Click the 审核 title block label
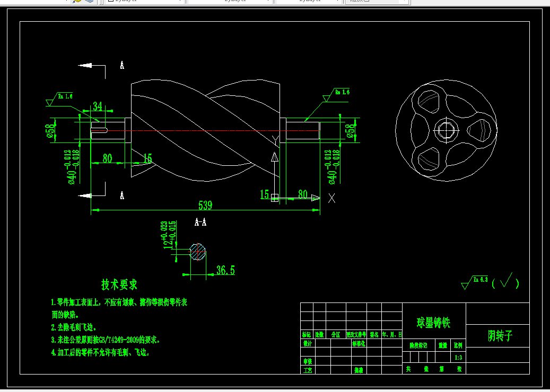This screenshot has width=550, height=392. [308, 361]
